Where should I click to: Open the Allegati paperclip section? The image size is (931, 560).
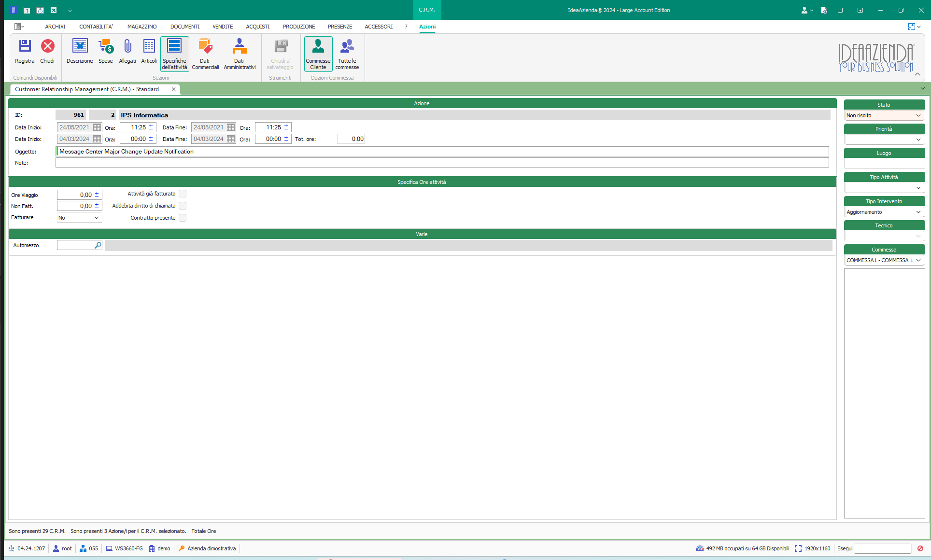(x=127, y=51)
